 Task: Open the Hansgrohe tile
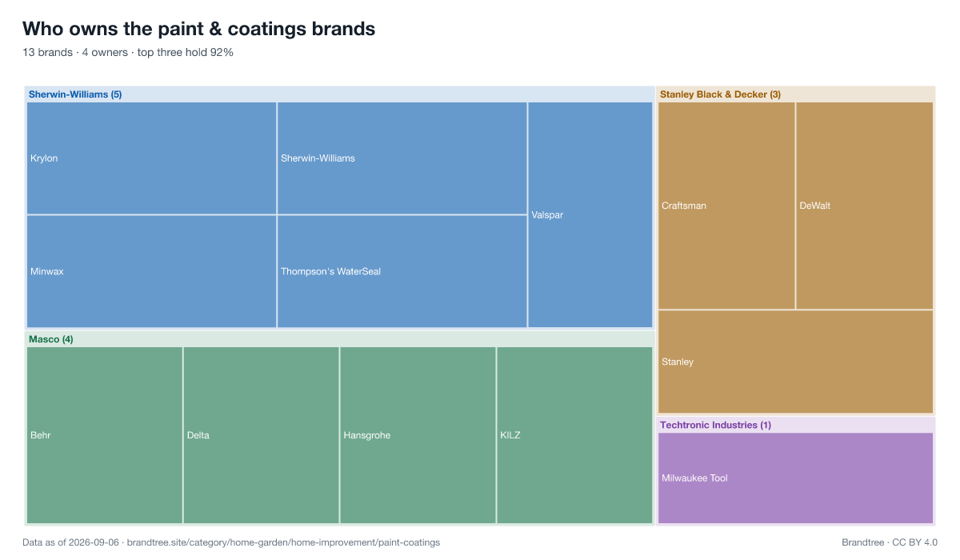[x=418, y=435]
